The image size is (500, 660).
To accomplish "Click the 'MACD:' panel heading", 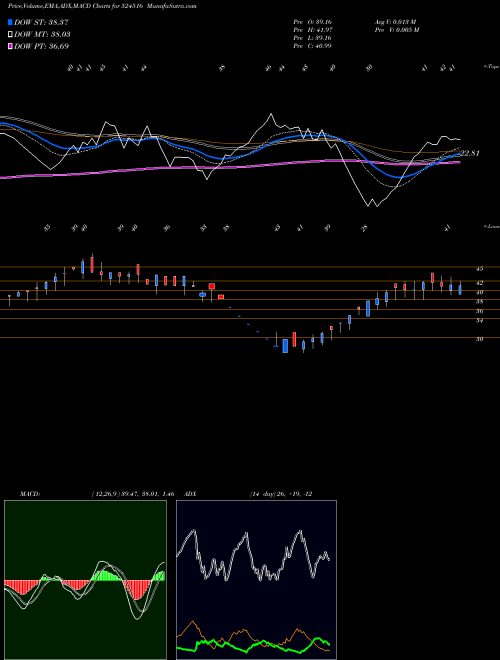I will coord(30,494).
